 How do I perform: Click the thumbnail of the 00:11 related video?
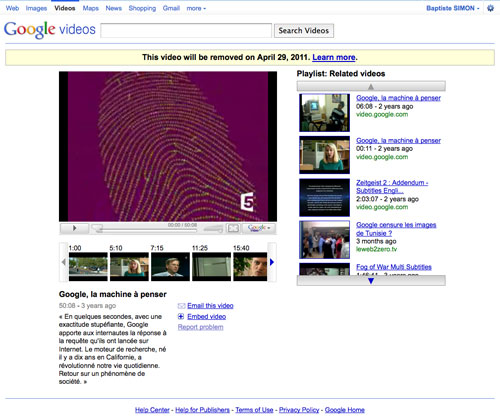coord(324,155)
